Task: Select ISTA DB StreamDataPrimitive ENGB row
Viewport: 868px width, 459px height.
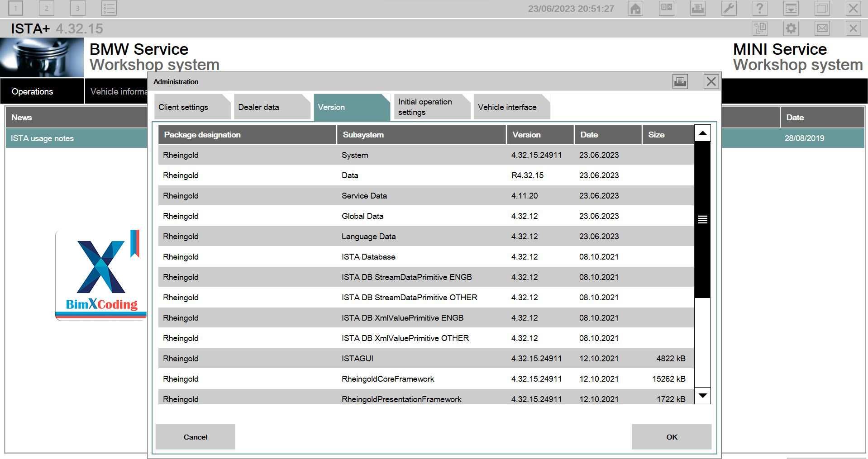Action: [426, 277]
